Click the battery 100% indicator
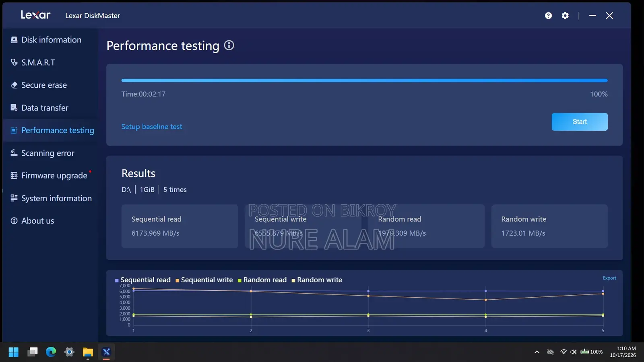This screenshot has width=644, height=362. click(591, 352)
